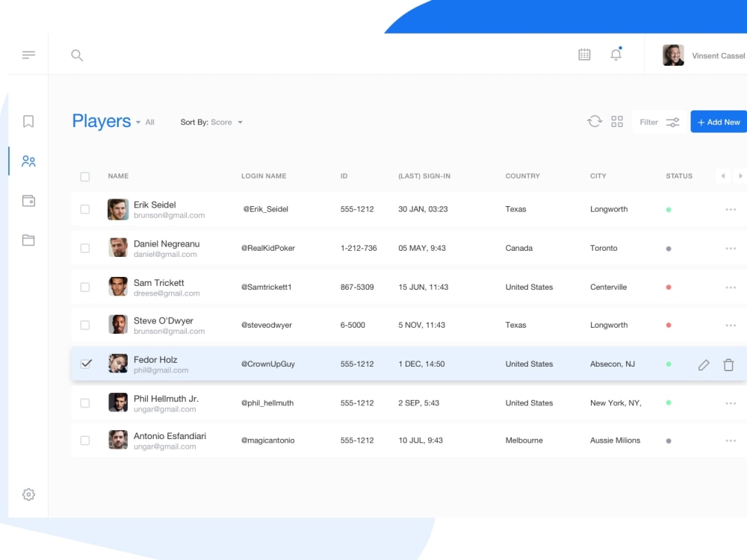Open the notifications bell
This screenshot has width=747, height=560.
click(616, 55)
